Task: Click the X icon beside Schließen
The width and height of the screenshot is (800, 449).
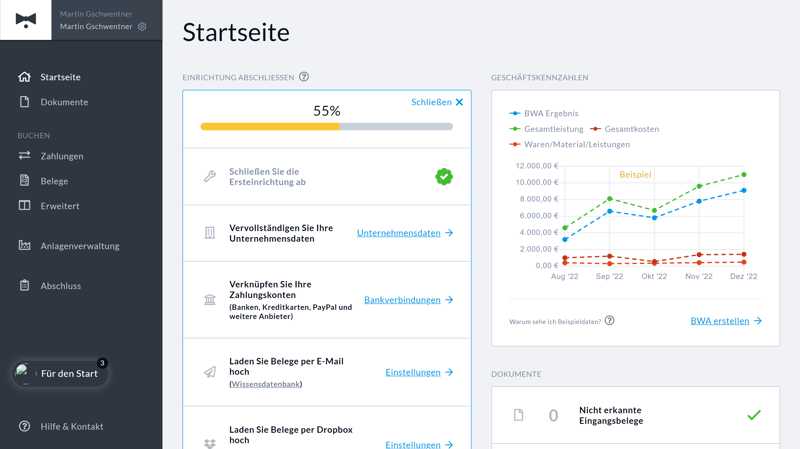Action: (x=459, y=102)
